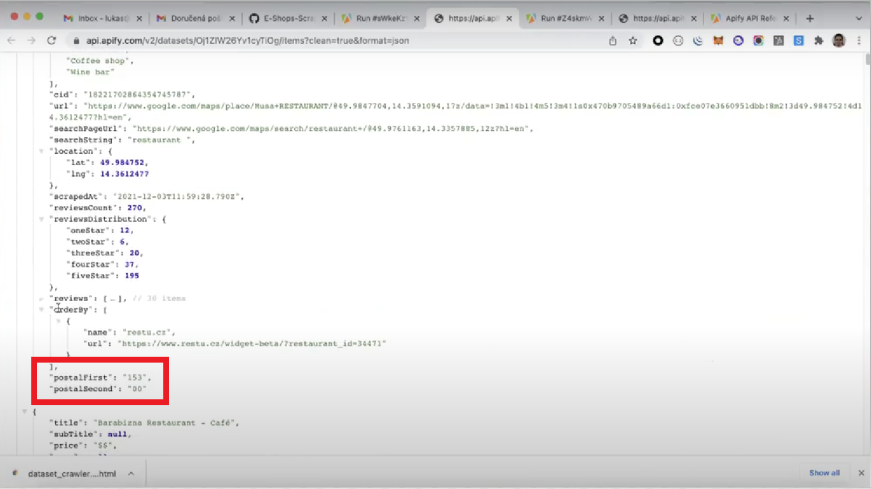Open the searchPageUrl link value
The width and height of the screenshot is (871, 489).
(332, 128)
